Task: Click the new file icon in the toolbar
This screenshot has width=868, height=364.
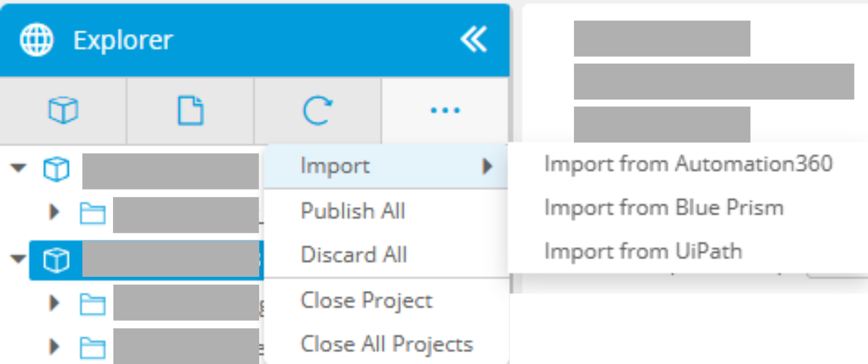Action: pos(191,111)
